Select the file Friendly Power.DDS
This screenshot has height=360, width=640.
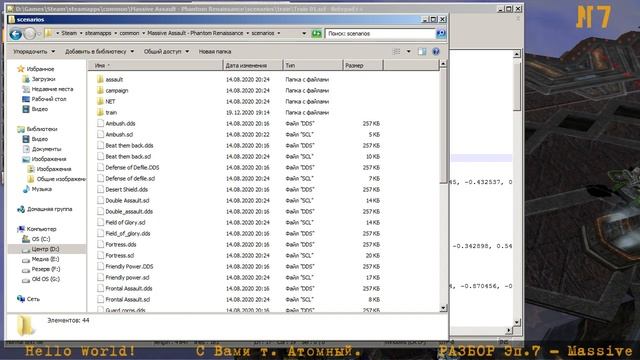tap(129, 266)
